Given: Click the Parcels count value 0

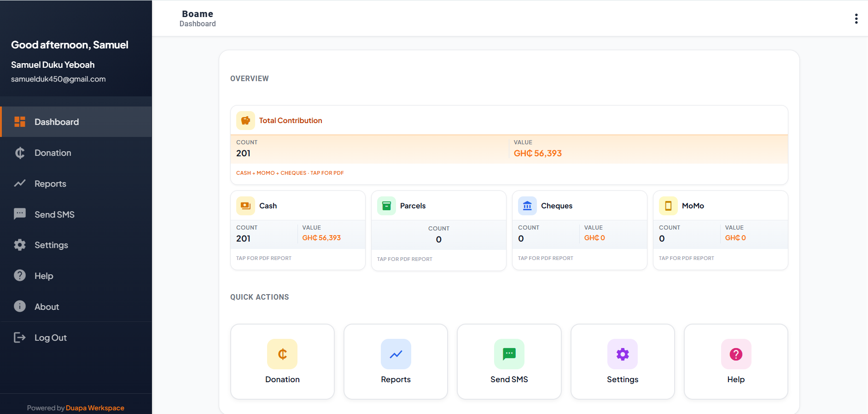Looking at the screenshot, I should tap(439, 240).
